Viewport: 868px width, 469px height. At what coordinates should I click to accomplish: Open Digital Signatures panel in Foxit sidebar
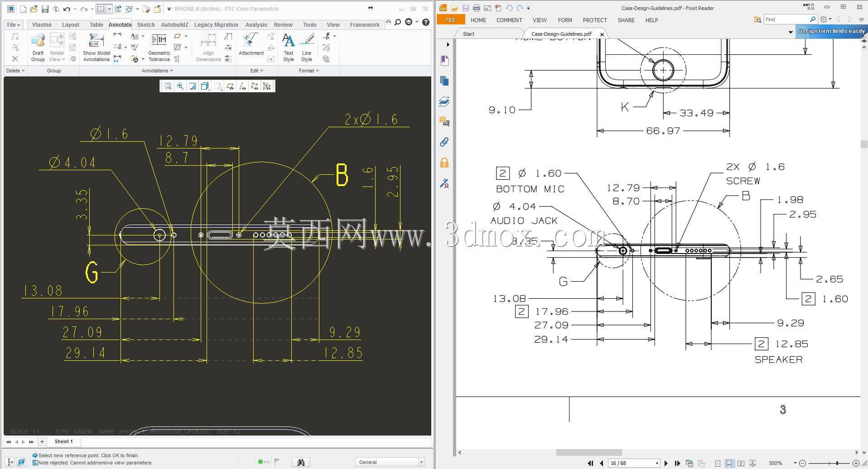click(444, 183)
